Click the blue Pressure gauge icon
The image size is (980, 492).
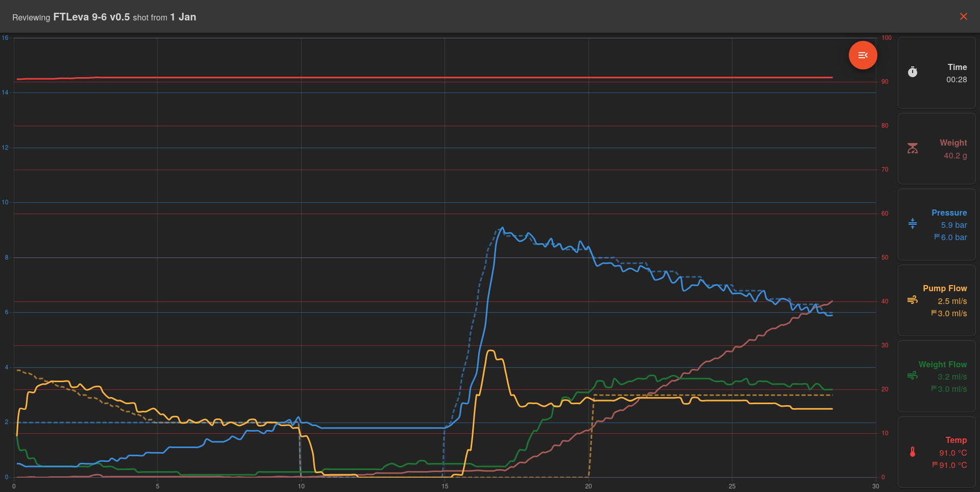click(x=913, y=224)
